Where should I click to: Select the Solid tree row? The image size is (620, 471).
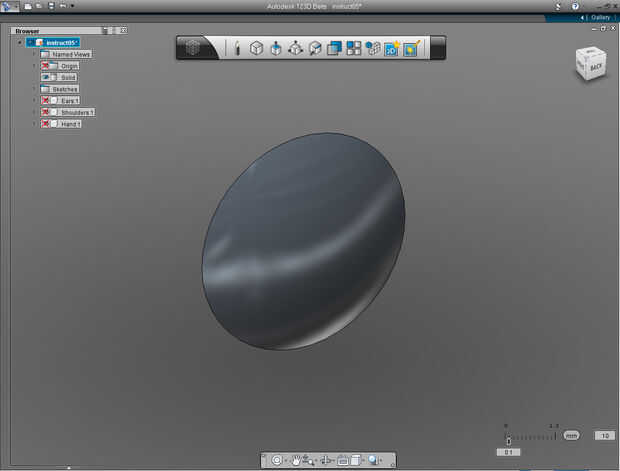coord(59,77)
